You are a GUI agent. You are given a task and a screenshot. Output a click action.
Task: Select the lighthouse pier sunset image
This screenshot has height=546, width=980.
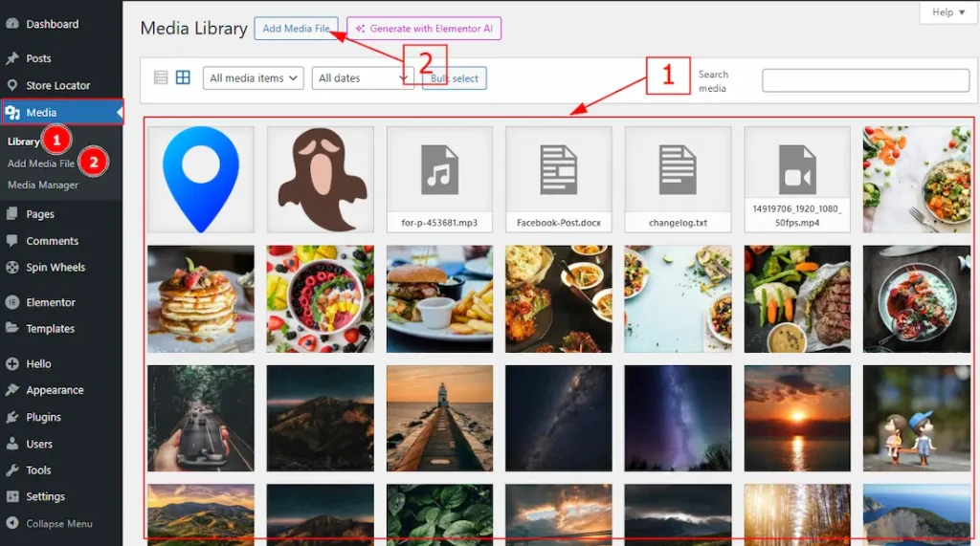439,418
